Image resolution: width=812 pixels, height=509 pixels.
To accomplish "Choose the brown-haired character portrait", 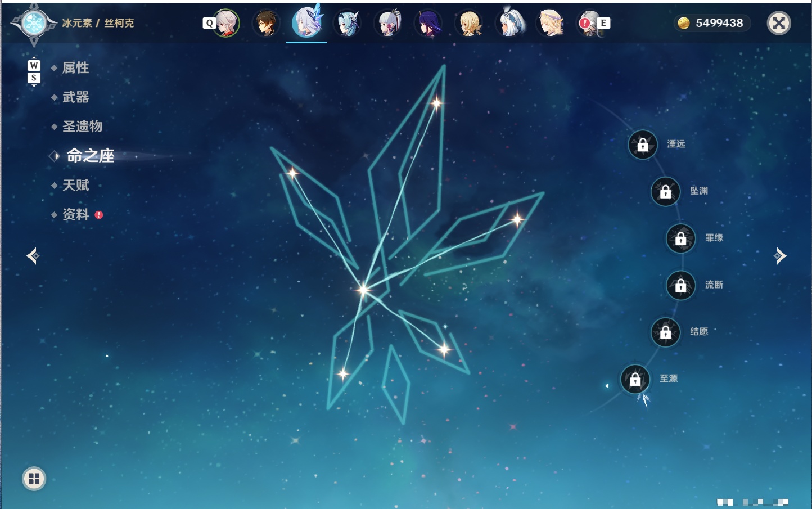I will [x=266, y=23].
